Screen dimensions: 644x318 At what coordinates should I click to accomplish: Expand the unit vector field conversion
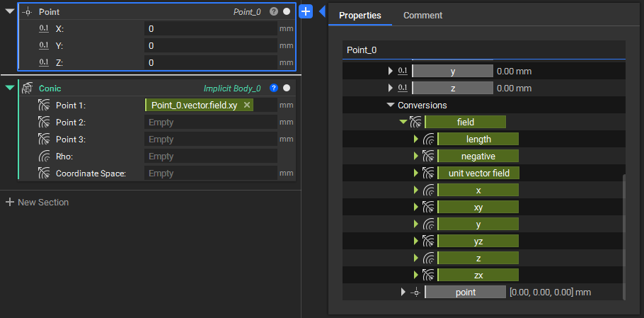click(x=416, y=174)
